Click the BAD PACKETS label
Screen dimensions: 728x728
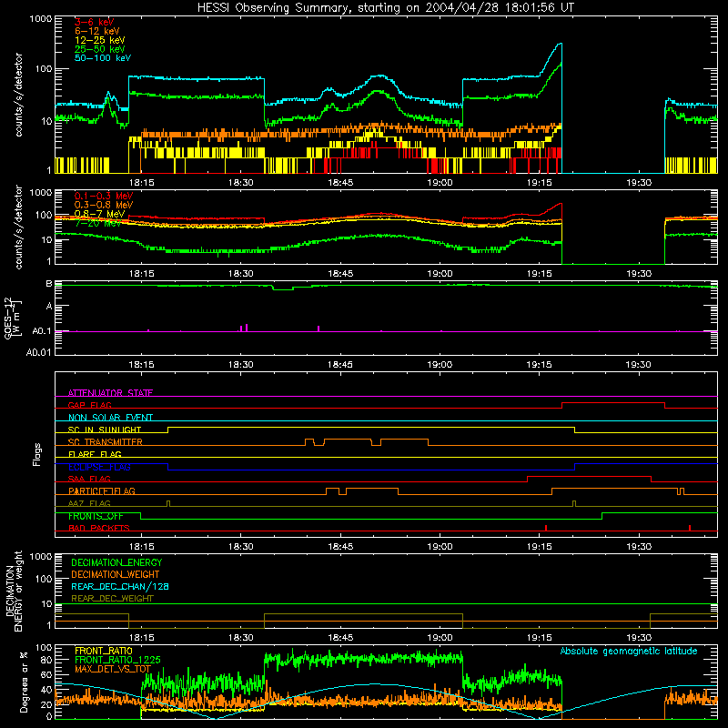pos(99,528)
